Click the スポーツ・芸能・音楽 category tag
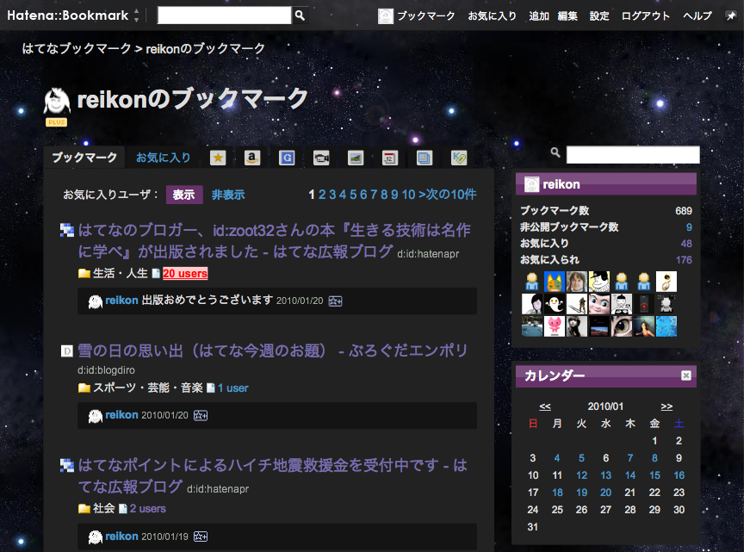756x552 pixels. tap(147, 388)
